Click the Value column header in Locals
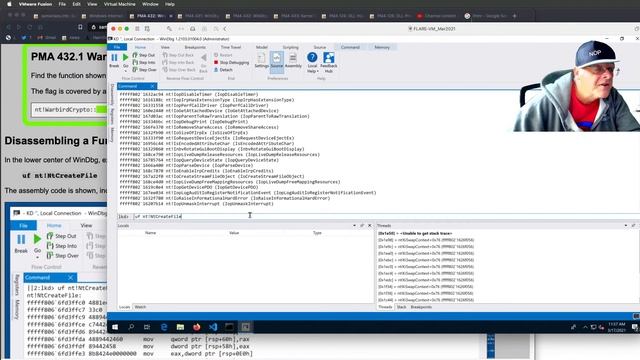 pos(234,233)
